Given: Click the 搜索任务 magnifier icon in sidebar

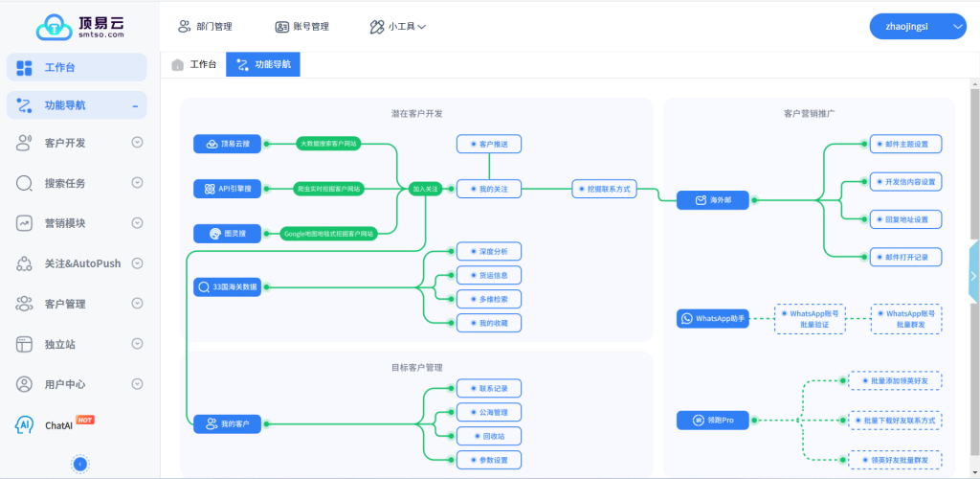Looking at the screenshot, I should (25, 183).
